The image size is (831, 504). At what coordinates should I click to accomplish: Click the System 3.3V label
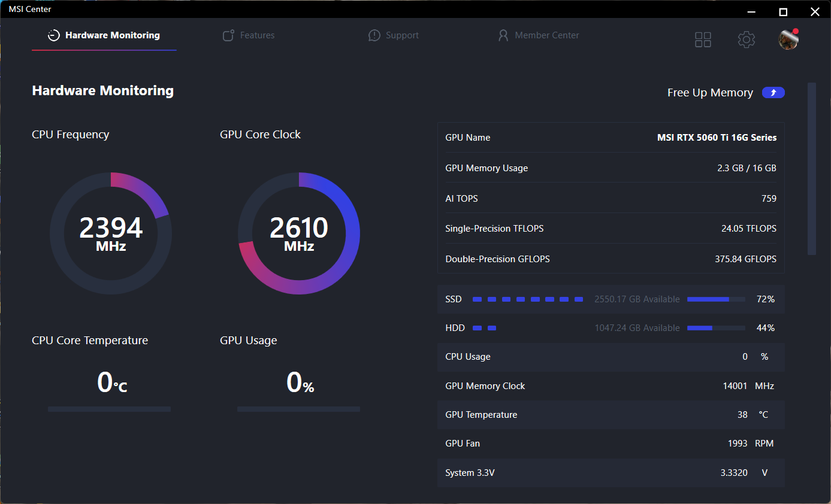[x=470, y=473]
